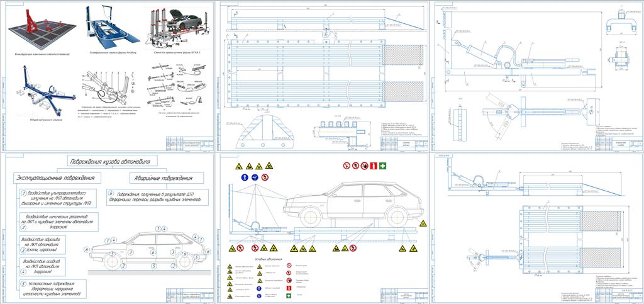Click the legend heading 'Условные обозначения'

269,259
